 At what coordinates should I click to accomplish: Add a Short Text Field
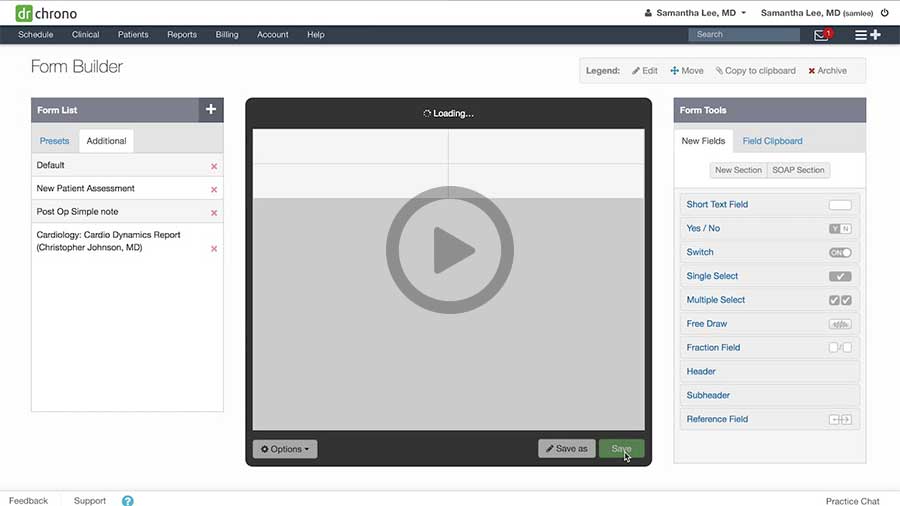point(769,205)
